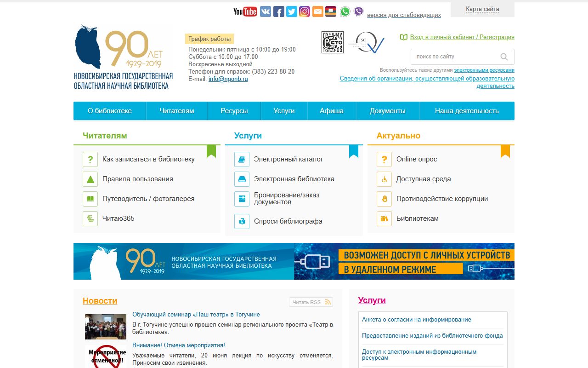Open the WhatsApp icon
The height and width of the screenshot is (368, 588).
click(x=345, y=11)
